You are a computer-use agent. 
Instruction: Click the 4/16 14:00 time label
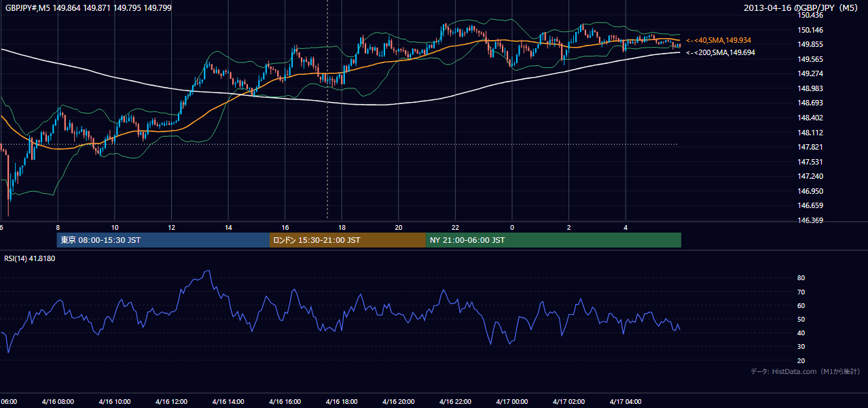click(228, 402)
